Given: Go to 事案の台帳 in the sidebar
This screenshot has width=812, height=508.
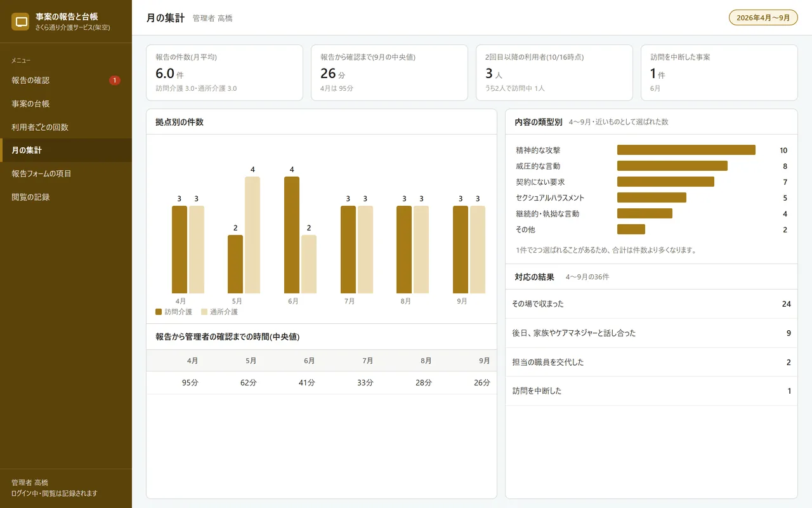Looking at the screenshot, I should pos(66,104).
